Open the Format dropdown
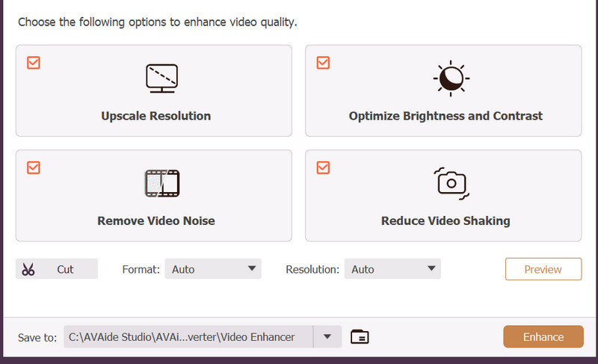This screenshot has height=364, width=598. (x=213, y=269)
